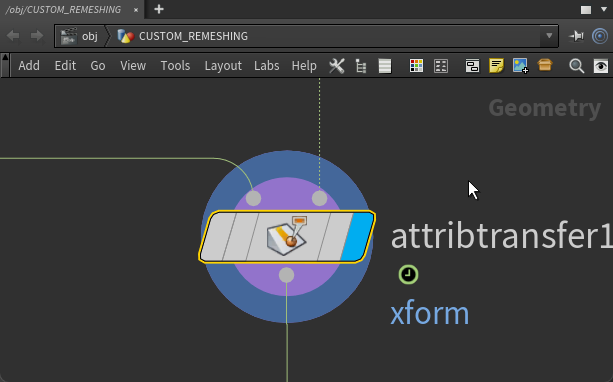This screenshot has width=613, height=382.
Task: Click the output connector of attribtransfer1
Action: (x=287, y=275)
